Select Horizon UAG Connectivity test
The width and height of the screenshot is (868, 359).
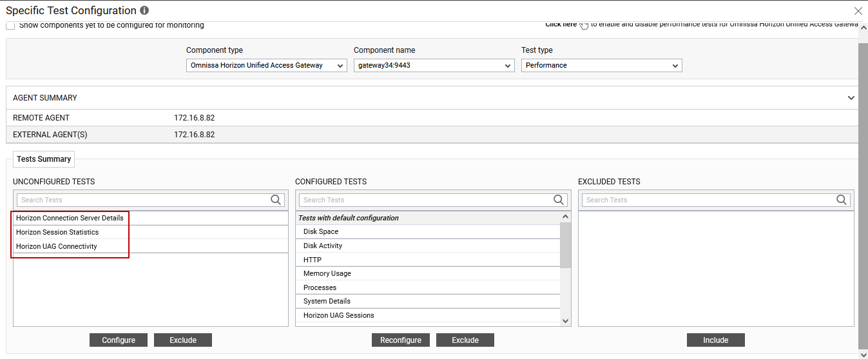[151, 246]
